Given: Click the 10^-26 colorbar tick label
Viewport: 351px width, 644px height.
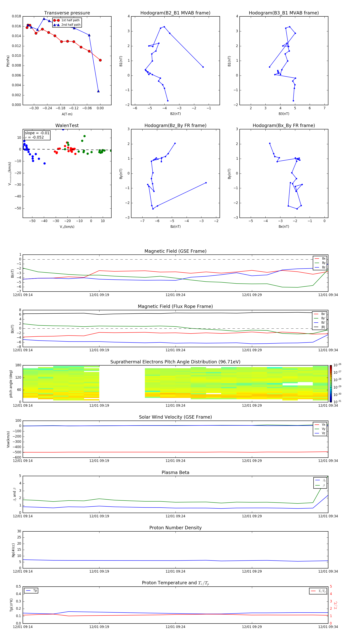Looking at the screenshot, I should [x=337, y=365].
